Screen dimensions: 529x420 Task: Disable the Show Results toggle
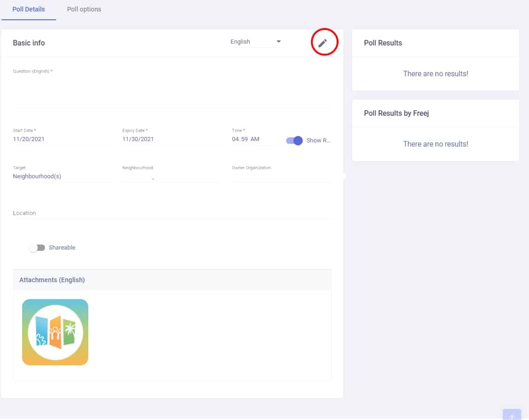[294, 141]
